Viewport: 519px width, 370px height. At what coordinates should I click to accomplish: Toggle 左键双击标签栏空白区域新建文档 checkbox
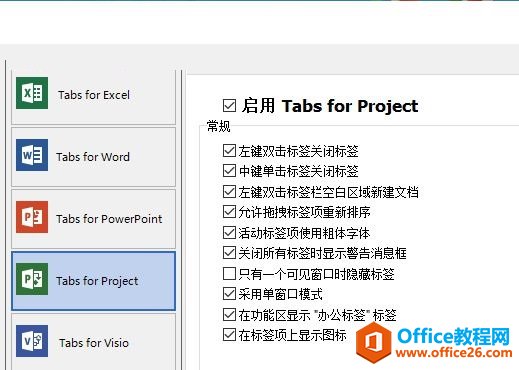229,192
